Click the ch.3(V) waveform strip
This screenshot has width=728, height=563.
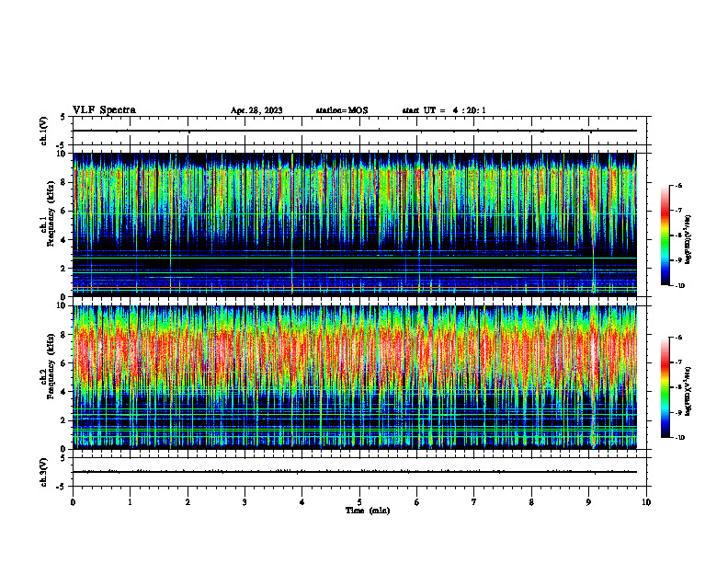click(359, 472)
